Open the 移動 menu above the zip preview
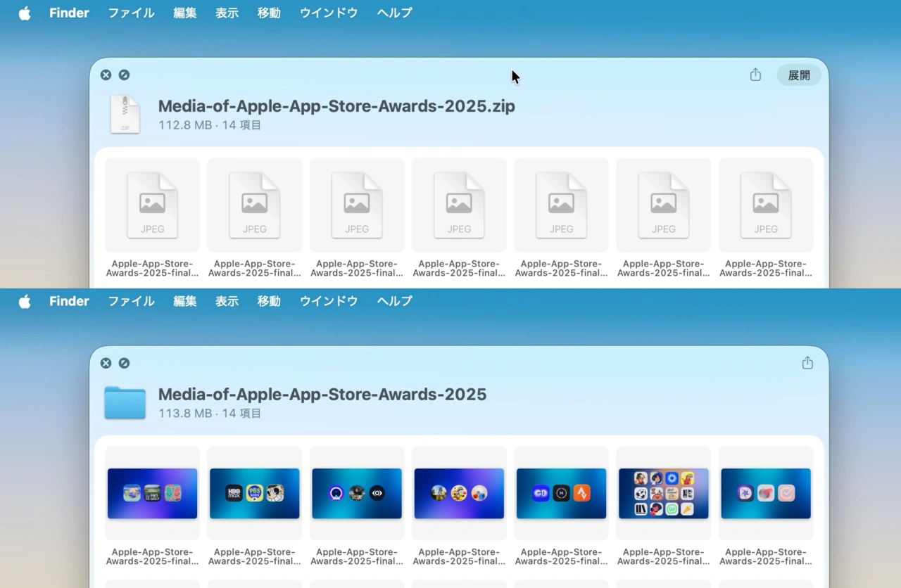 click(x=269, y=13)
